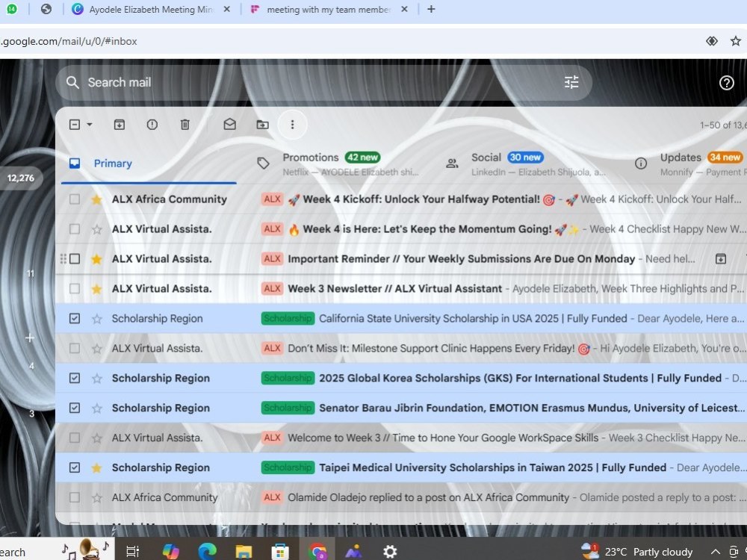Archive the Important Reminder email row icon

tap(720, 259)
